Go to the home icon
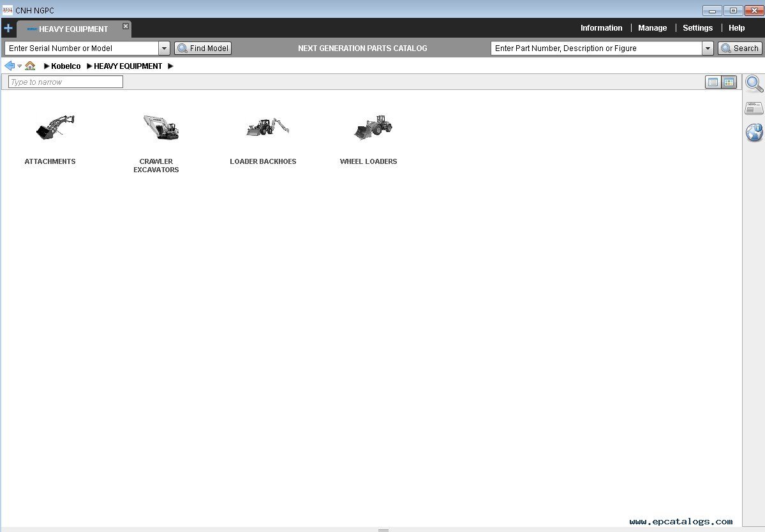The height and width of the screenshot is (532, 765). click(30, 66)
